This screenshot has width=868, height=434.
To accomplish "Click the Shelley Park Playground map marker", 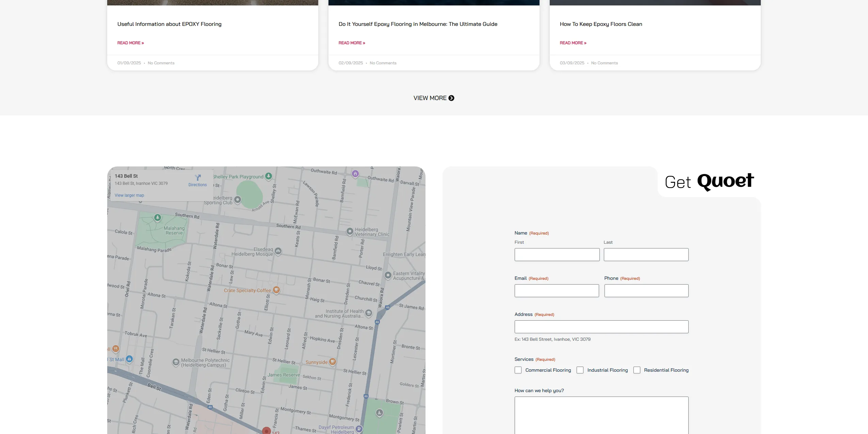I will click(x=269, y=176).
